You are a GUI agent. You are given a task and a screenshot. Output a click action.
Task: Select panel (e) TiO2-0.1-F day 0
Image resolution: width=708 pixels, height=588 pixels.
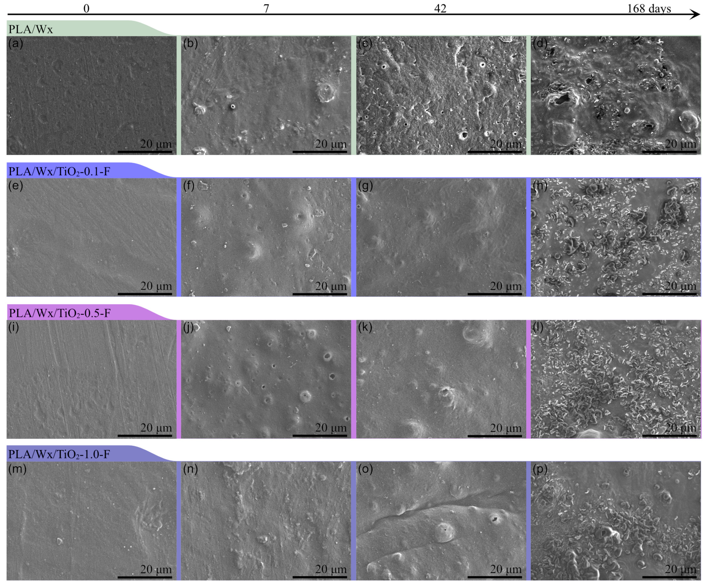coord(91,237)
